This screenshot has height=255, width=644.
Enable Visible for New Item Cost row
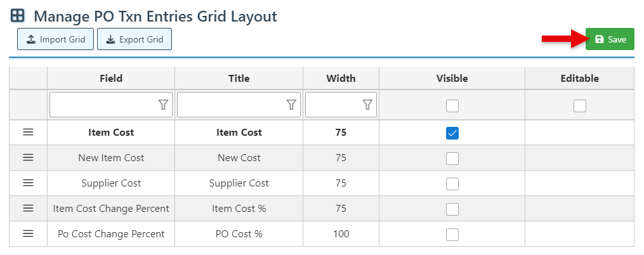tap(452, 158)
